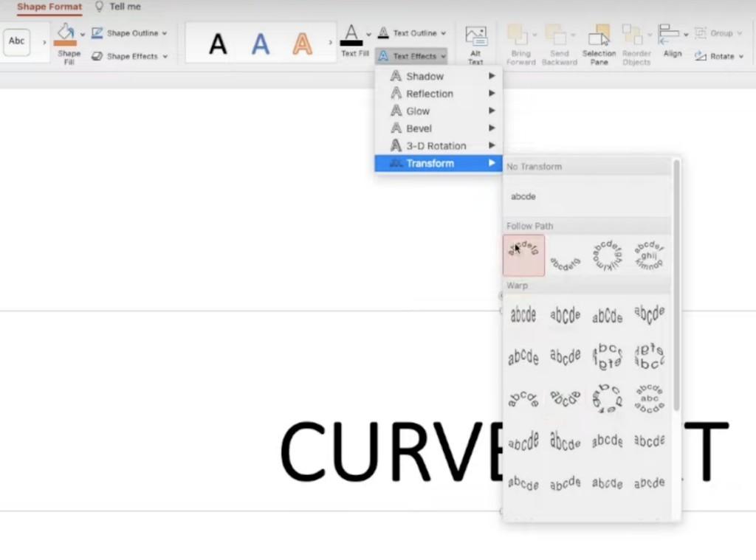The width and height of the screenshot is (756, 560).
Task: Open the Selection Pane
Action: pos(599,38)
